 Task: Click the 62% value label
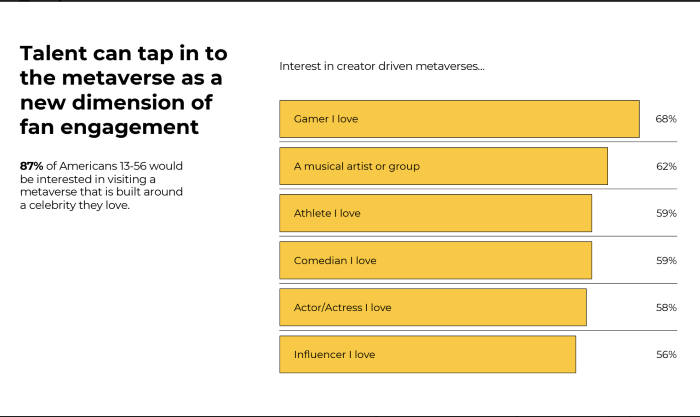coord(666,166)
